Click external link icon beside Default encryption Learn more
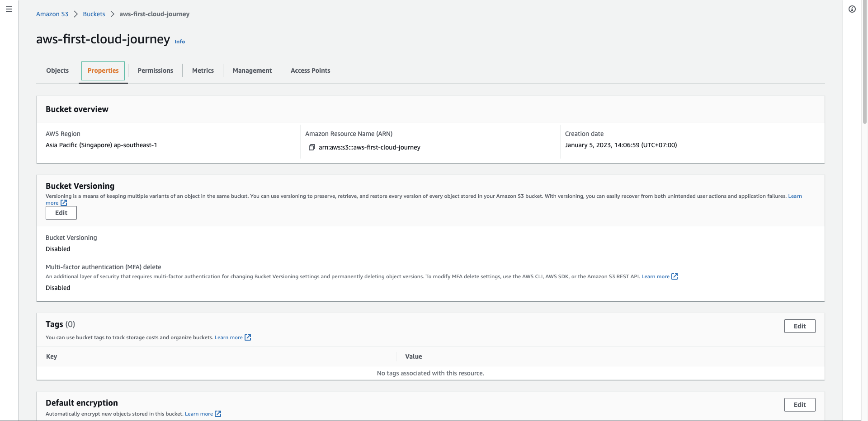The image size is (868, 421). (218, 414)
